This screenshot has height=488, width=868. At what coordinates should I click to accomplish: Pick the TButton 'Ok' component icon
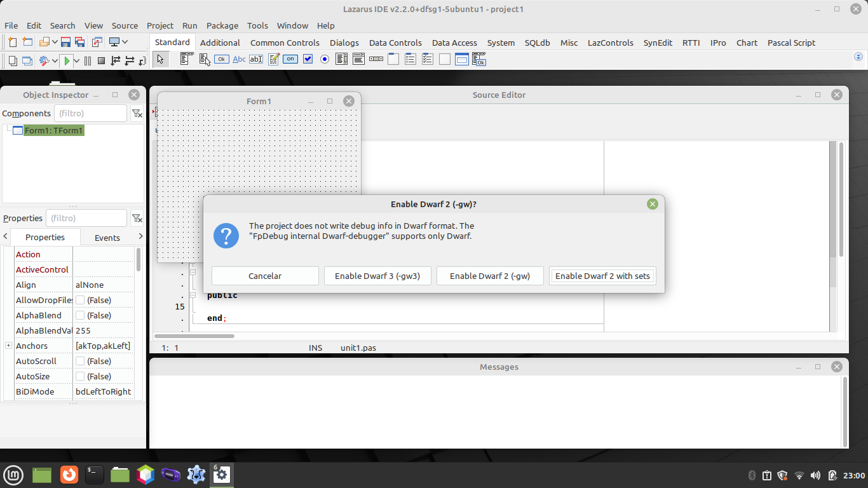[221, 59]
